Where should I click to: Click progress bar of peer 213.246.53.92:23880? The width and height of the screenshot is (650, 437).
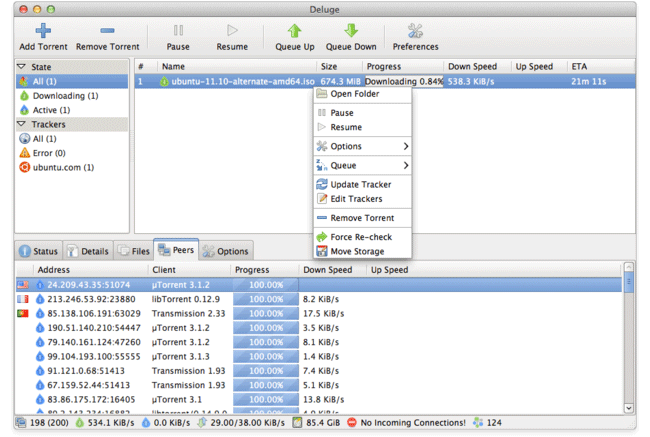(x=266, y=299)
